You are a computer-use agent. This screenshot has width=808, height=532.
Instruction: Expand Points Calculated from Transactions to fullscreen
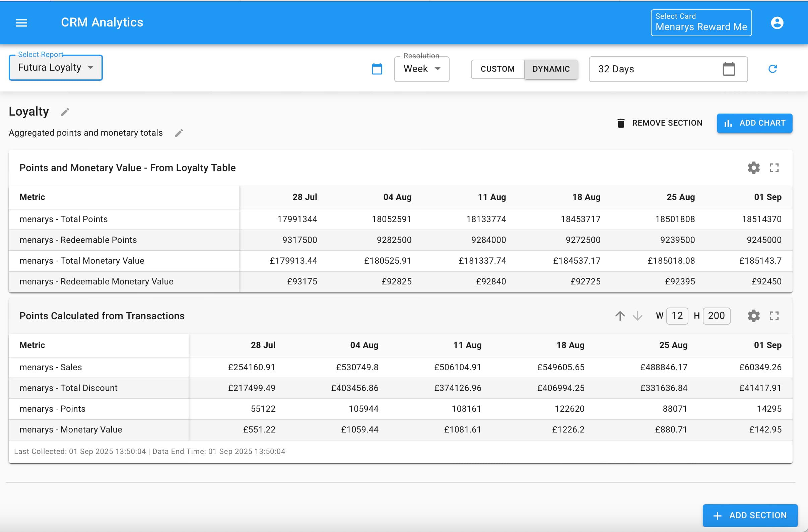(775, 316)
